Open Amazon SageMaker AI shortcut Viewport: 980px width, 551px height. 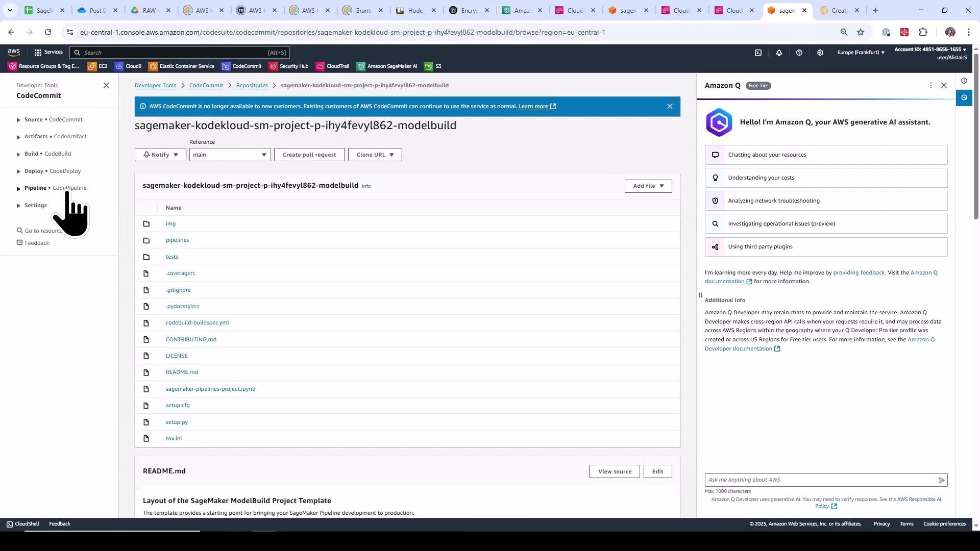click(387, 66)
